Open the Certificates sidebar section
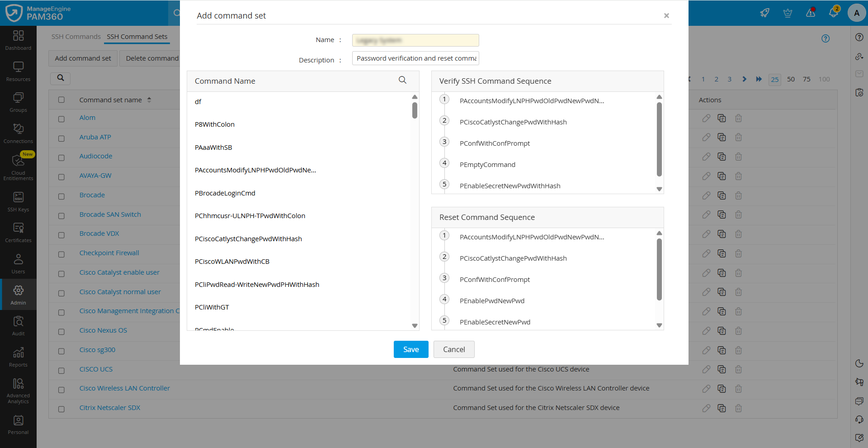The width and height of the screenshot is (868, 448). point(18,232)
